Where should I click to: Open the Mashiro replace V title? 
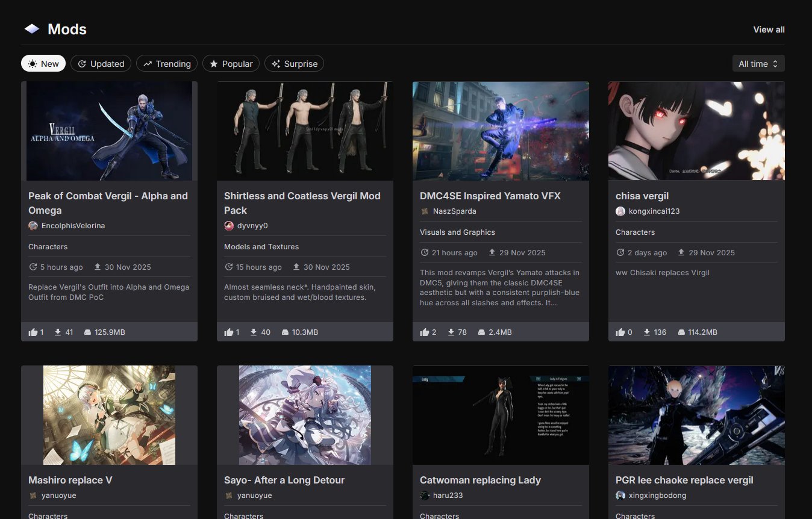pyautogui.click(x=70, y=480)
